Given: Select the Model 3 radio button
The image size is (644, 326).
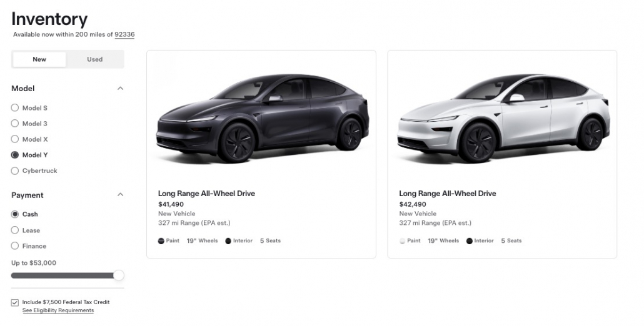Looking at the screenshot, I should (x=15, y=124).
